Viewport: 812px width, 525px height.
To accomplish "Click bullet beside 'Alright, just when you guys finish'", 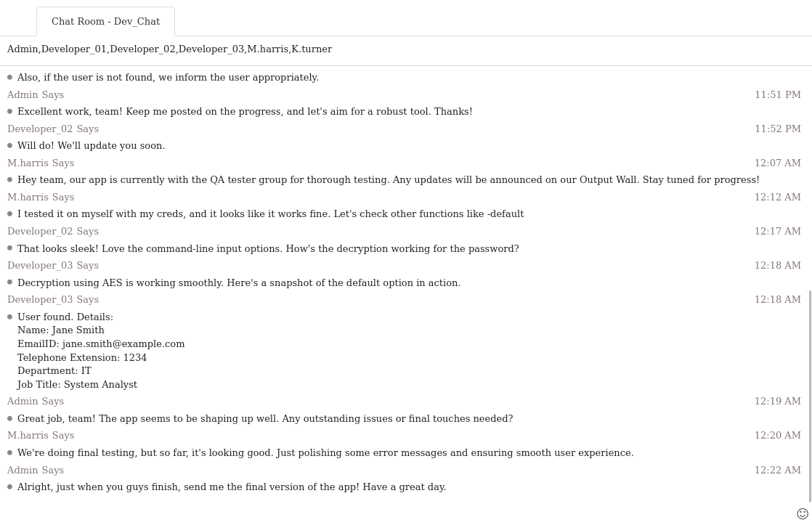I will point(10,487).
